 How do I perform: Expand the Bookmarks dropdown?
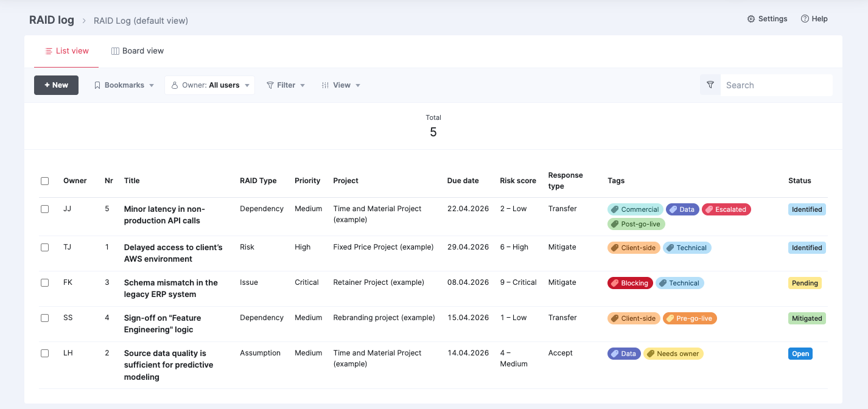point(124,85)
